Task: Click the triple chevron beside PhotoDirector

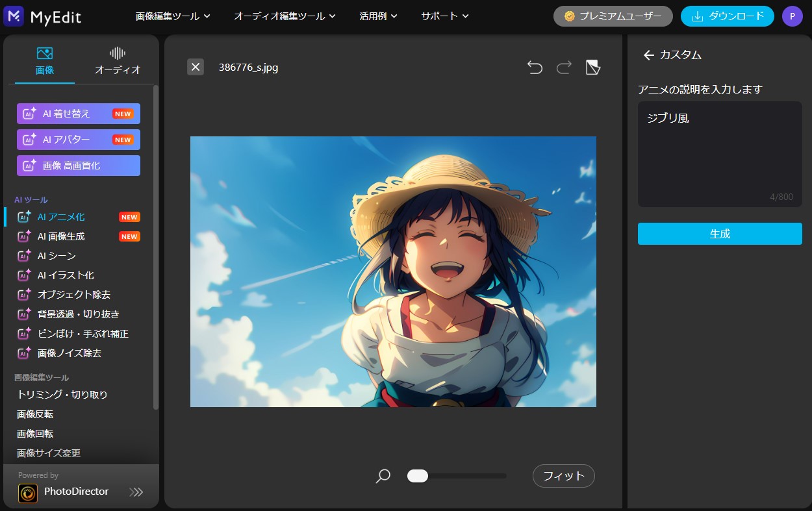Action: tap(136, 492)
